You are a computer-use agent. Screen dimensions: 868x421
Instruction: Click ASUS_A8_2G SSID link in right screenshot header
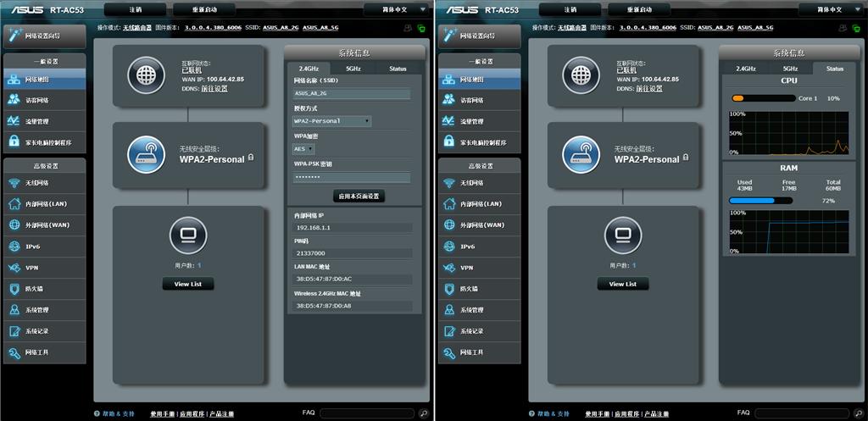click(715, 28)
